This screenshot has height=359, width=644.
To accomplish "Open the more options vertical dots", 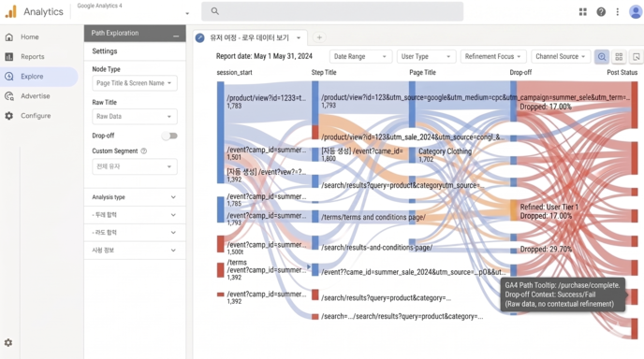I will pyautogui.click(x=617, y=12).
